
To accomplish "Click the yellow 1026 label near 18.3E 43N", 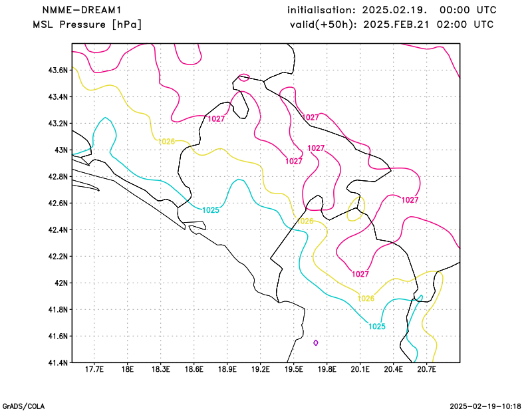I will (167, 142).
